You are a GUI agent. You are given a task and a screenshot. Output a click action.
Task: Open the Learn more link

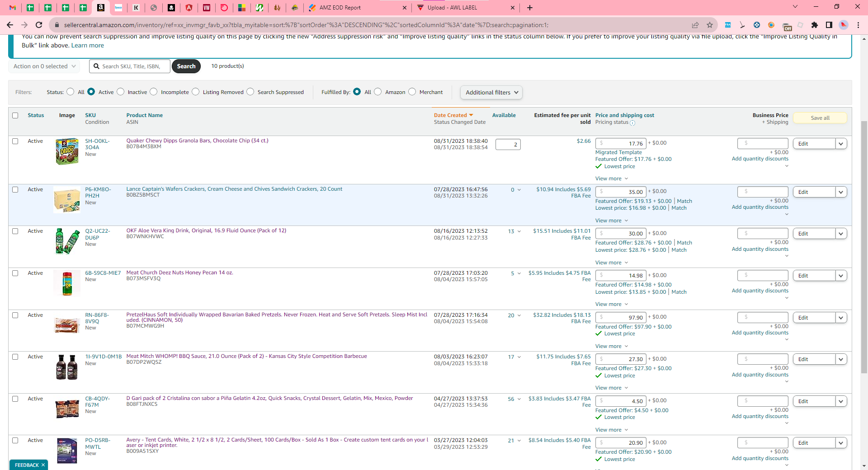88,45
